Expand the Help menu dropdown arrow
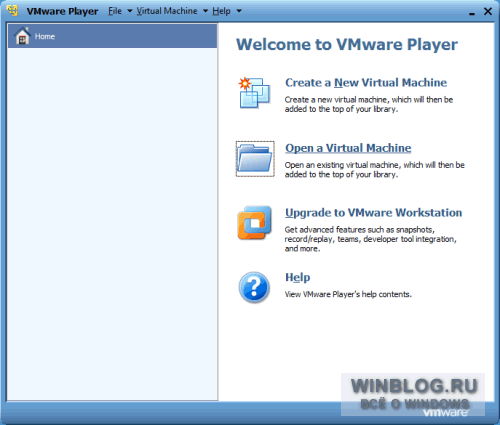This screenshot has width=500, height=425. point(239,11)
